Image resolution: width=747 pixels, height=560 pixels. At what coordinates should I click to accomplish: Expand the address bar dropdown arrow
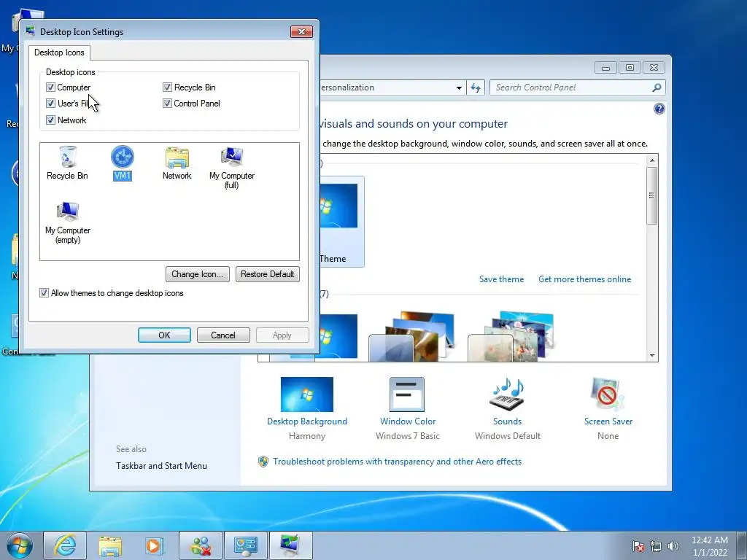click(x=459, y=87)
